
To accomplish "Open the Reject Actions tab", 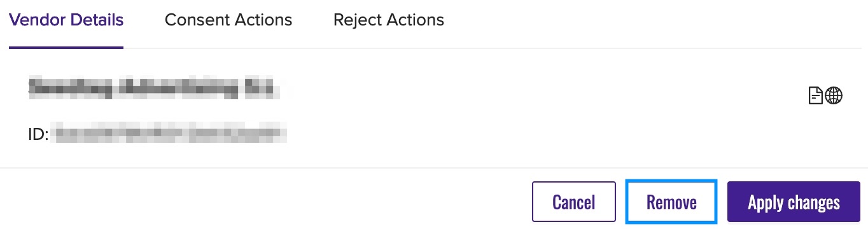I will [389, 20].
